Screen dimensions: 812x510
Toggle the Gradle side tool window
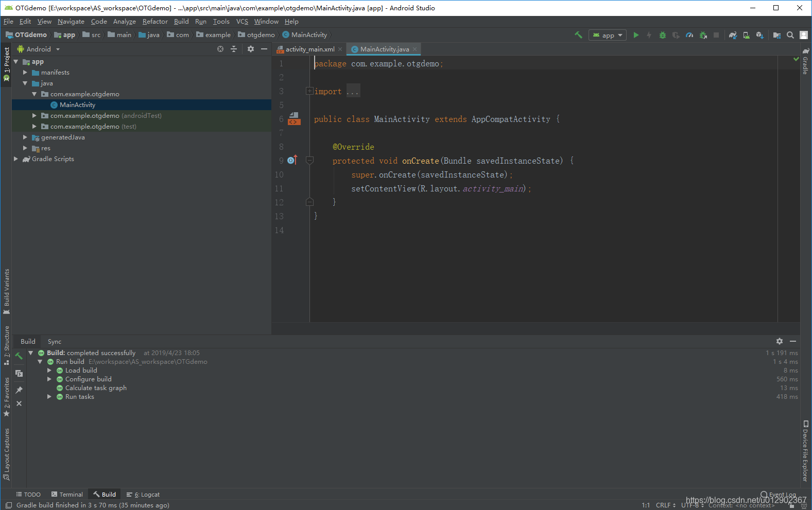point(806,61)
